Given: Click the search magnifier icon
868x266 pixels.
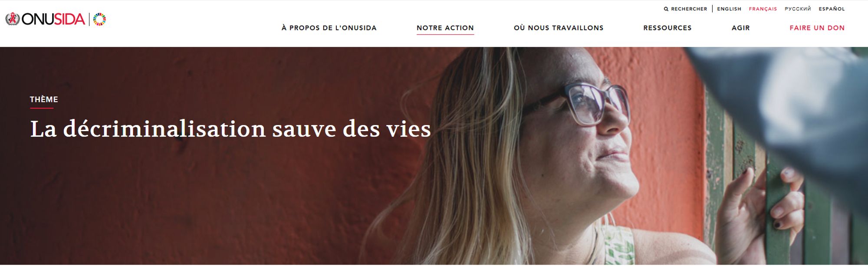Looking at the screenshot, I should click(666, 9).
